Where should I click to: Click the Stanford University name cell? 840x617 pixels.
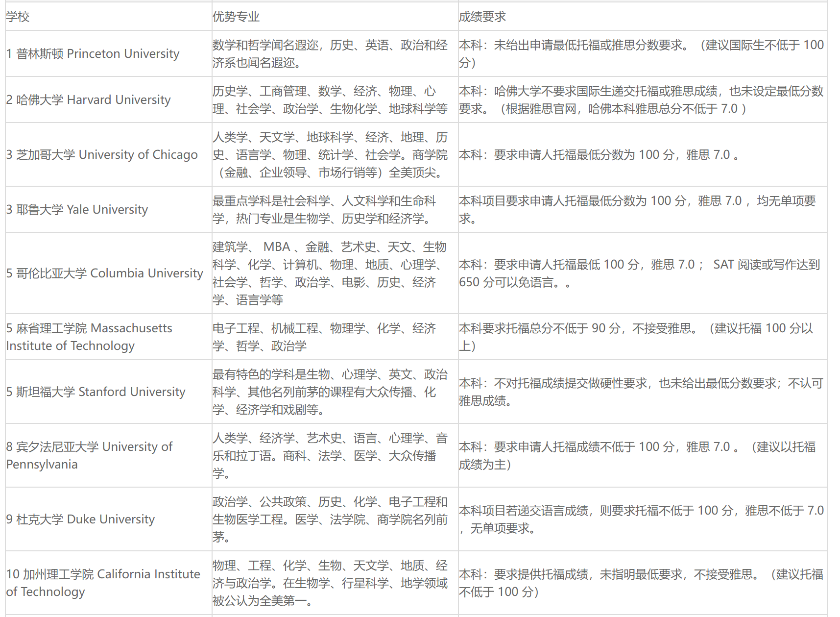click(x=96, y=392)
